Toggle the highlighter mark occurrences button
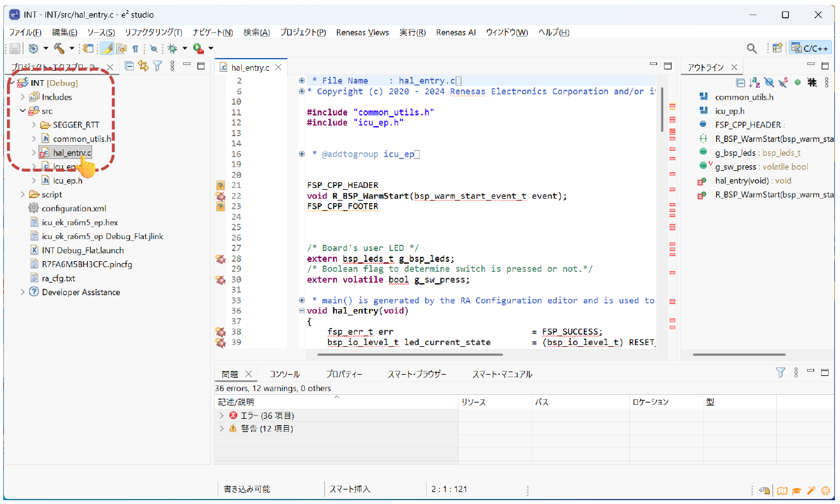840x504 pixels. click(x=107, y=48)
